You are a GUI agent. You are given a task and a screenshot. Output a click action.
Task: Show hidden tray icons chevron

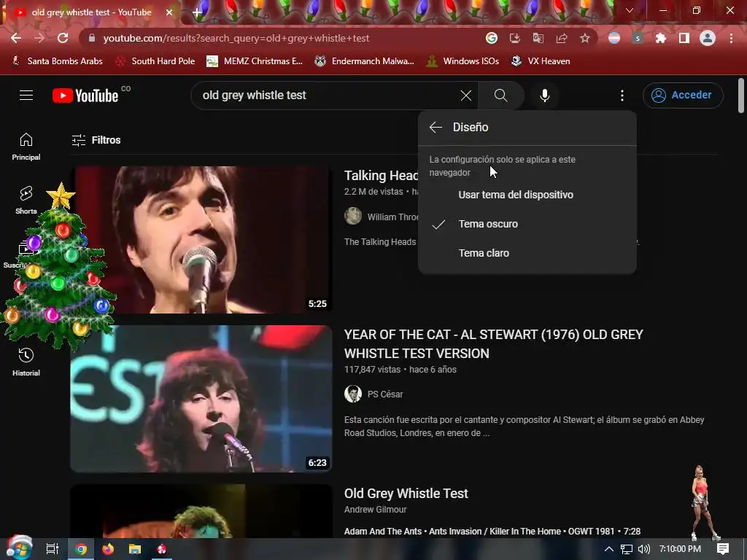(609, 549)
